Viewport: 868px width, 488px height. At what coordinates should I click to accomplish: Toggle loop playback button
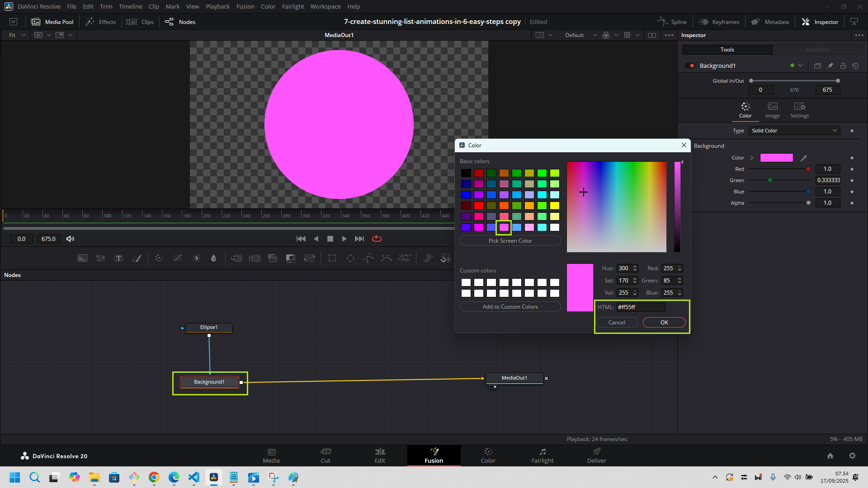[x=377, y=239]
